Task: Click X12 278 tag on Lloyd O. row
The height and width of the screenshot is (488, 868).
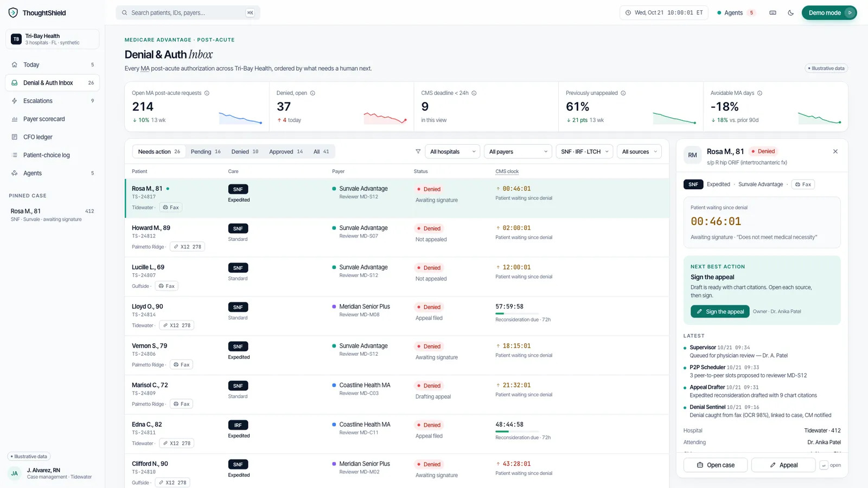Action: 177,325
